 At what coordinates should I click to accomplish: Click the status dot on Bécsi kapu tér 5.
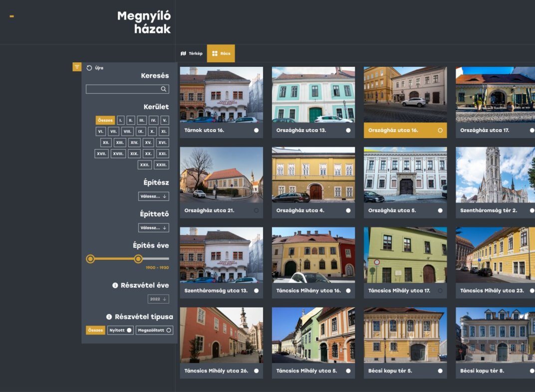[440, 371]
